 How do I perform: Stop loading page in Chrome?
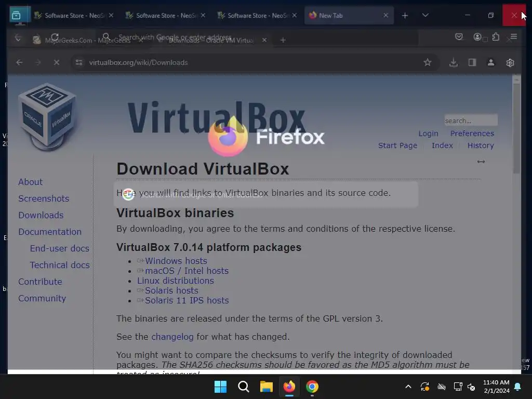pyautogui.click(x=57, y=62)
